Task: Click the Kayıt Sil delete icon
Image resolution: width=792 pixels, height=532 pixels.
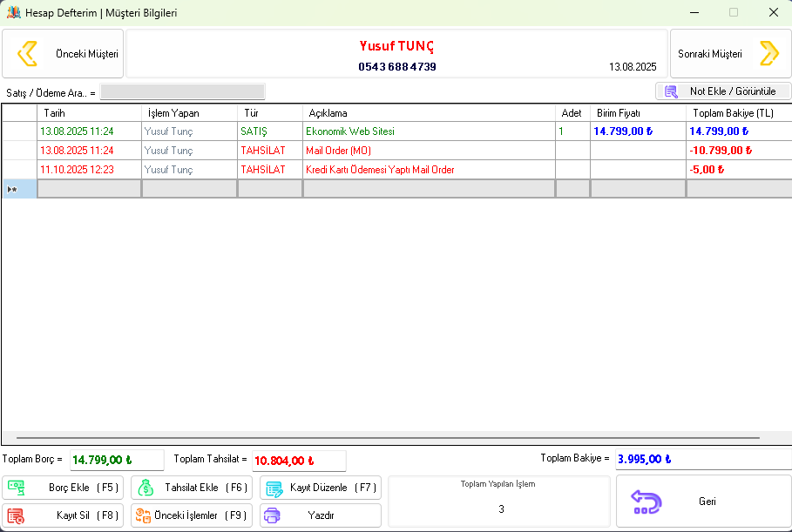Action: click(x=16, y=515)
